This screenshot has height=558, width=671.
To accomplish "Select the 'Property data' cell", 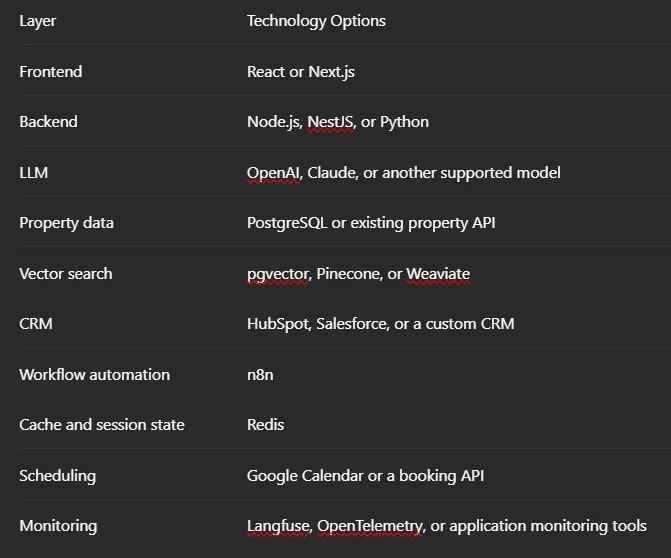I will 66,223.
